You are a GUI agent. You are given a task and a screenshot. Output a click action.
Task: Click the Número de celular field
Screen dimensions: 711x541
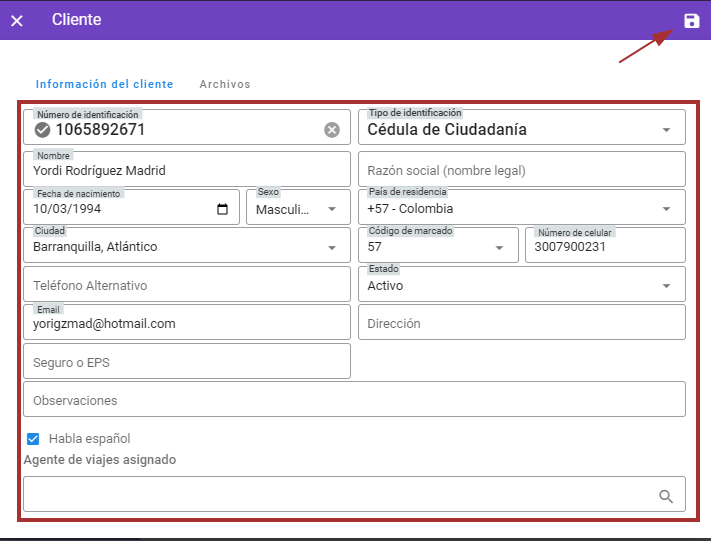pyautogui.click(x=604, y=247)
